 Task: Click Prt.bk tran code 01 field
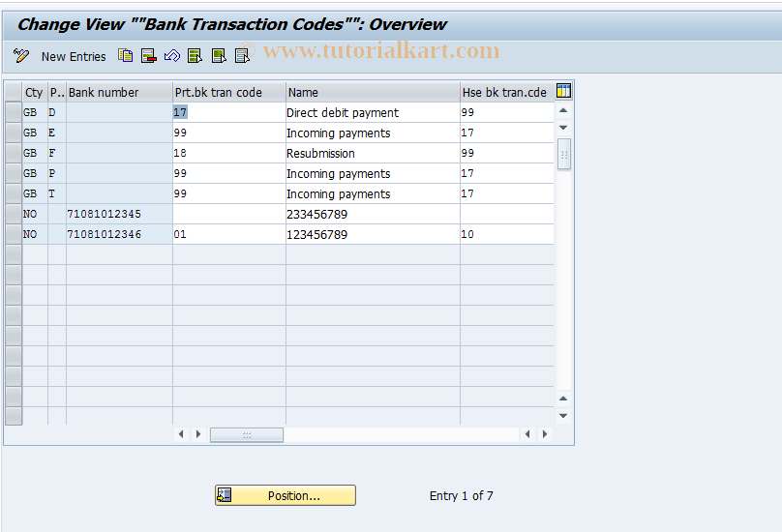click(229, 234)
